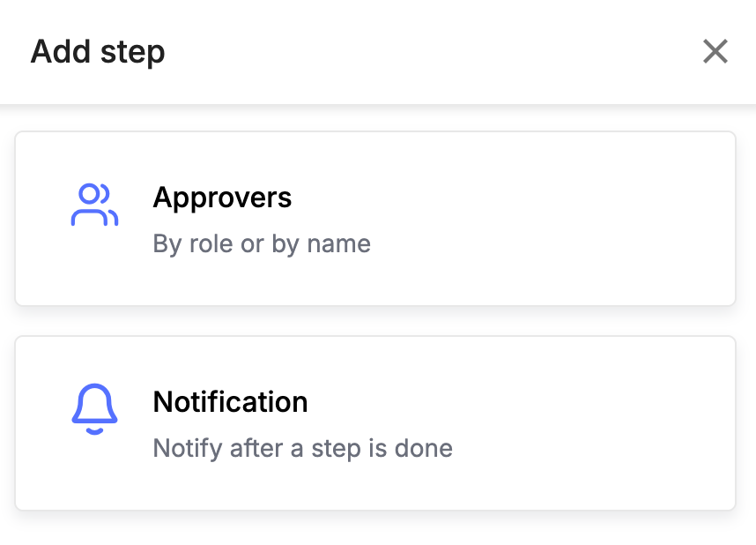The width and height of the screenshot is (756, 545).
Task: Close the Add step panel
Action: pos(715,52)
